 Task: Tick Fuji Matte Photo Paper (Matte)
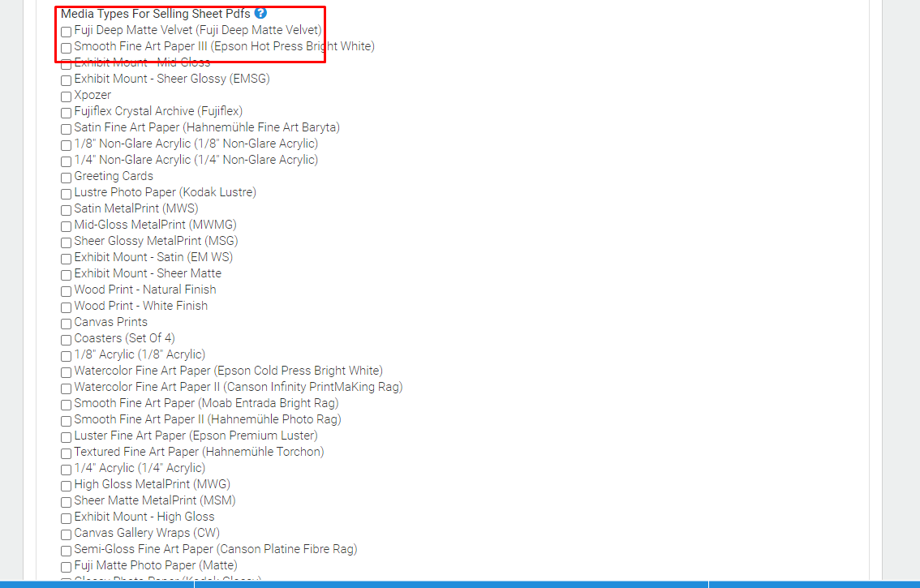click(67, 568)
